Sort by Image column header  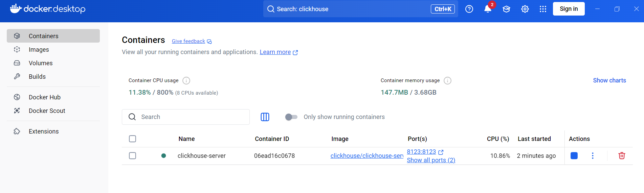(340, 139)
